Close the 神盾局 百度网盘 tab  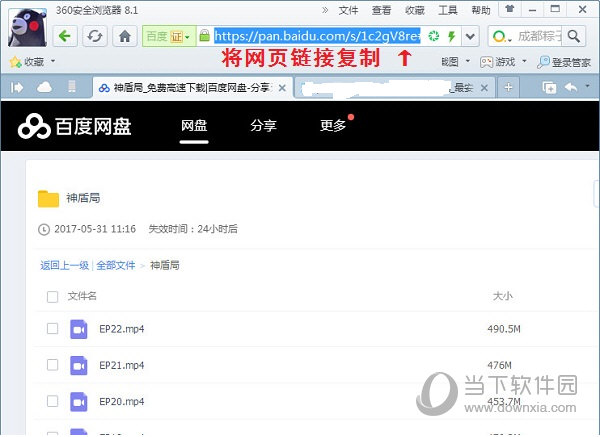tap(282, 88)
